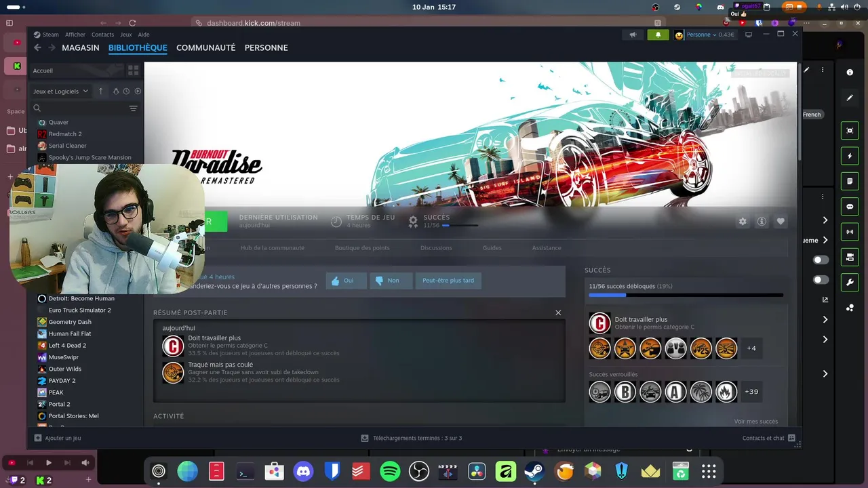Click the locked palm tree achievement icon

(701, 392)
